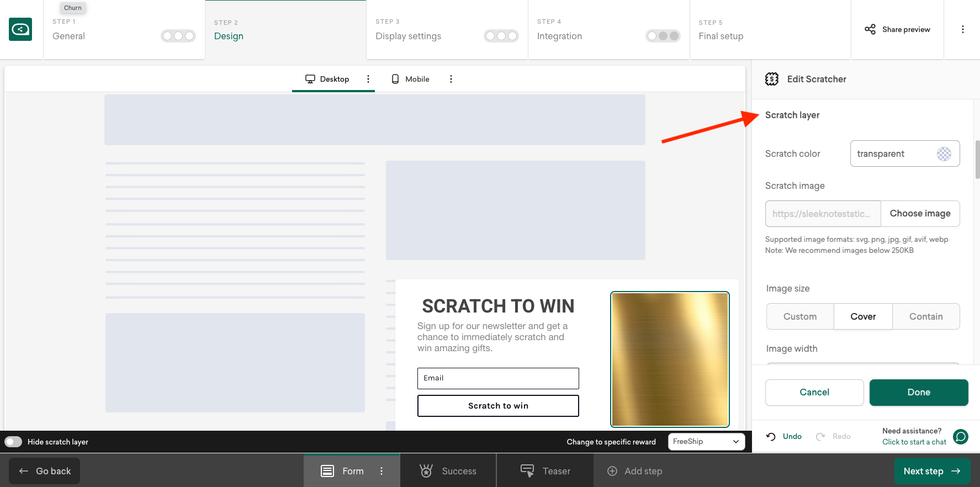The height and width of the screenshot is (487, 980).
Task: Open Desktop view options kebab menu
Action: click(x=368, y=79)
